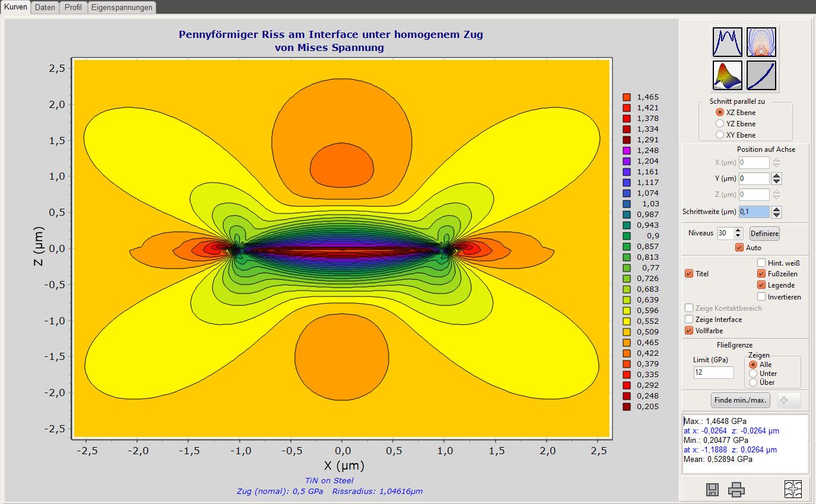Click the purple legend swatch for 1,248

coord(626,150)
